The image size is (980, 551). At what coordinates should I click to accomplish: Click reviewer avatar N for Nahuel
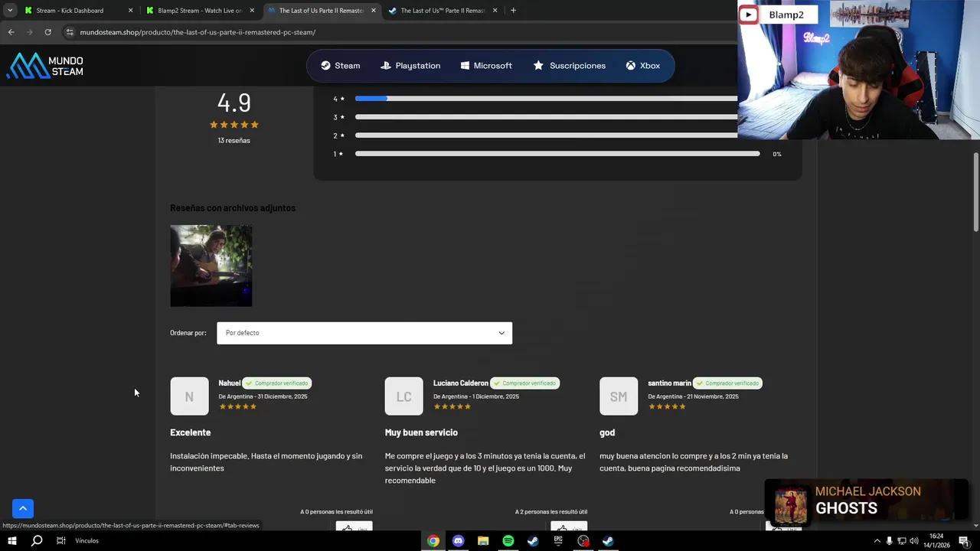click(x=189, y=396)
